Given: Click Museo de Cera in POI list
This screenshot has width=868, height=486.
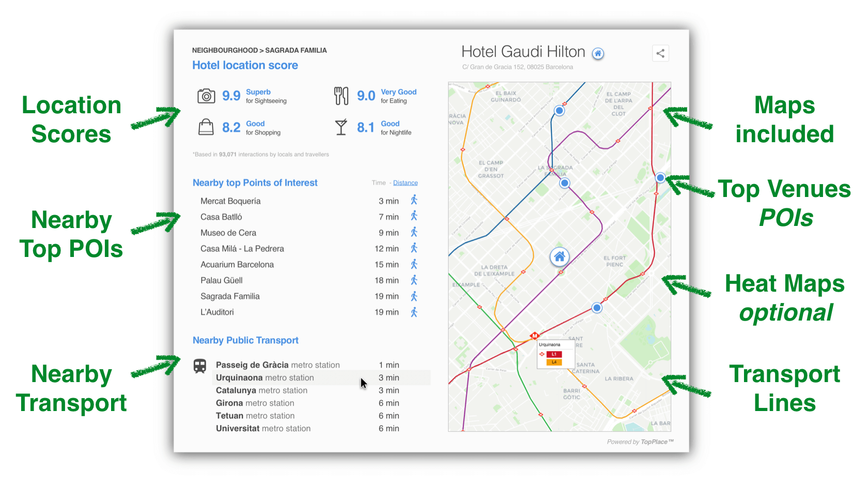Looking at the screenshot, I should (x=228, y=233).
